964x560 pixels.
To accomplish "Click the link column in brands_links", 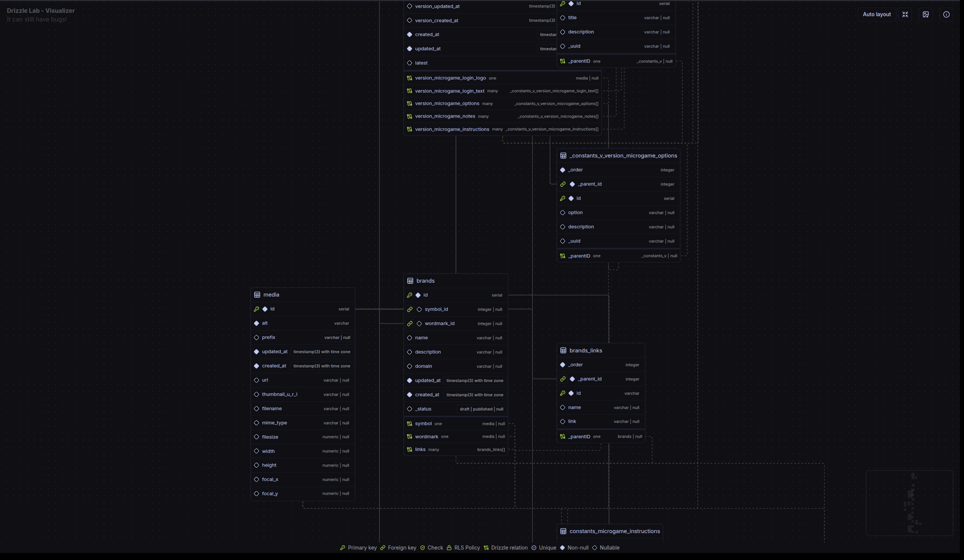I will [572, 422].
